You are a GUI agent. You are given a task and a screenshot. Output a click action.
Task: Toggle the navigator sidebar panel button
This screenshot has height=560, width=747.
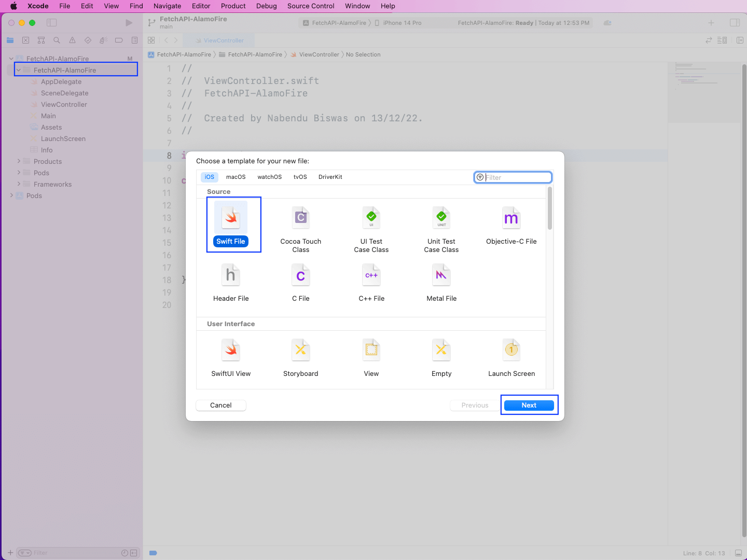[x=51, y=23]
